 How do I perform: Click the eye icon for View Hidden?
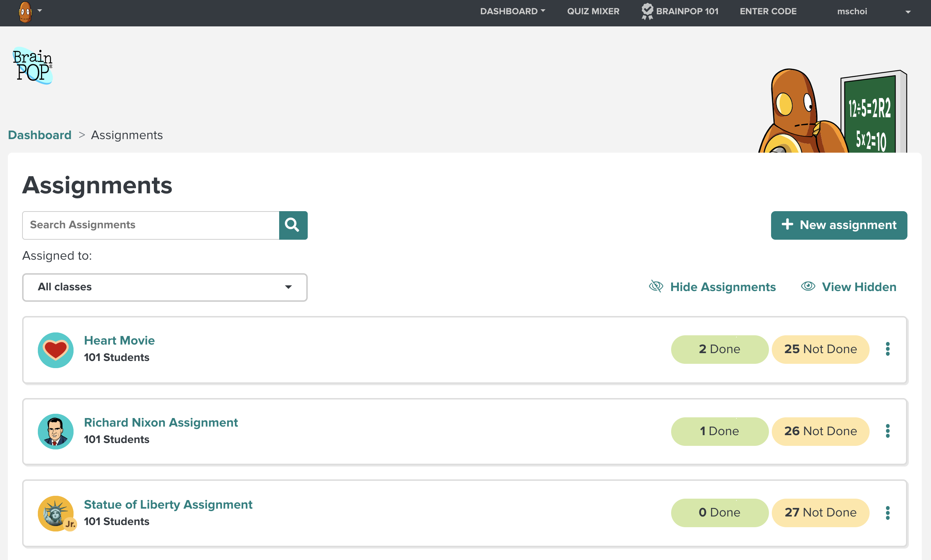[x=808, y=286]
